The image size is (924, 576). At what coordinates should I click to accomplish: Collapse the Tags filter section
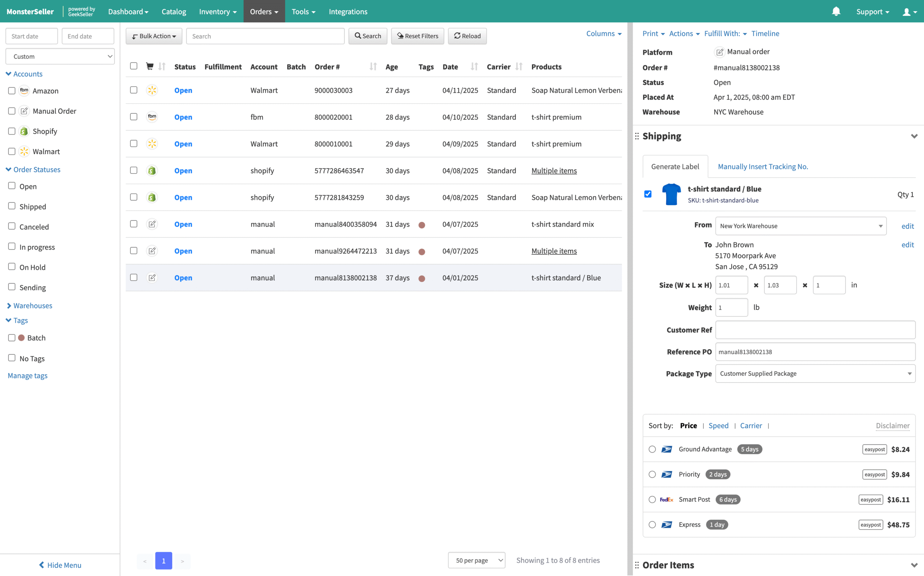click(x=17, y=320)
